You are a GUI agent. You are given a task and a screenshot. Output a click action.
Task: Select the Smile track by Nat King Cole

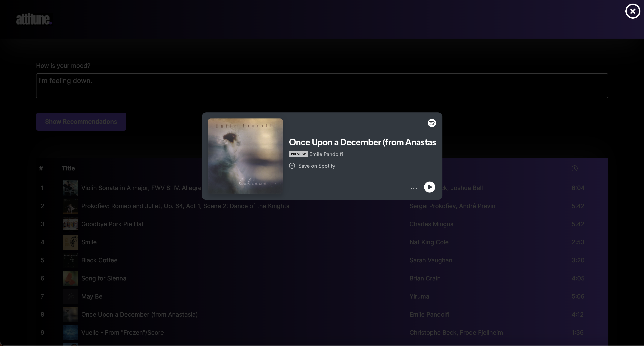89,242
